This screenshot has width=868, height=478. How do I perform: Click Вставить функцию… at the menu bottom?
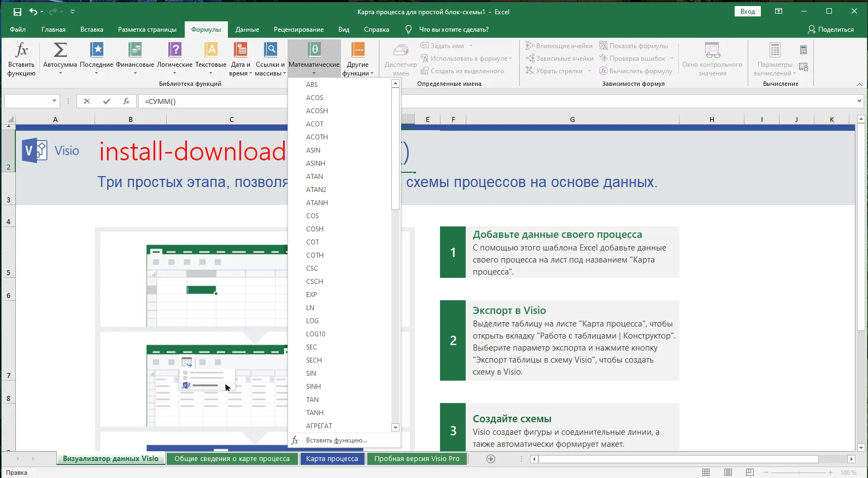336,440
